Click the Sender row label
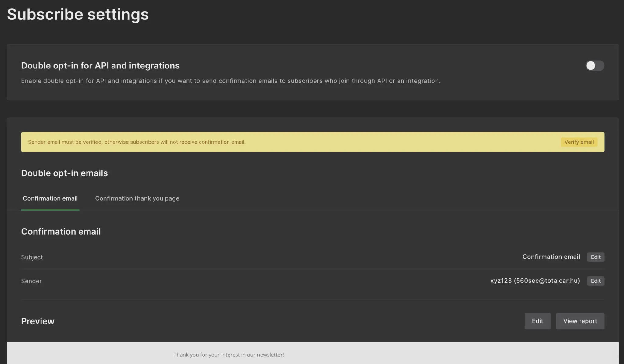Screen dimensions: 624x364 pos(31,281)
